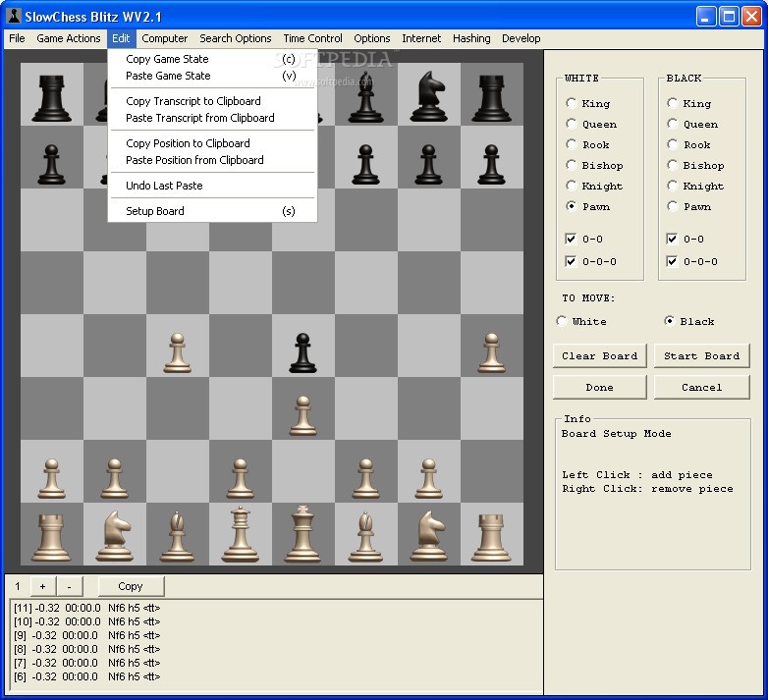The image size is (768, 700).
Task: Click the white knight next to the left rook
Action: click(115, 535)
